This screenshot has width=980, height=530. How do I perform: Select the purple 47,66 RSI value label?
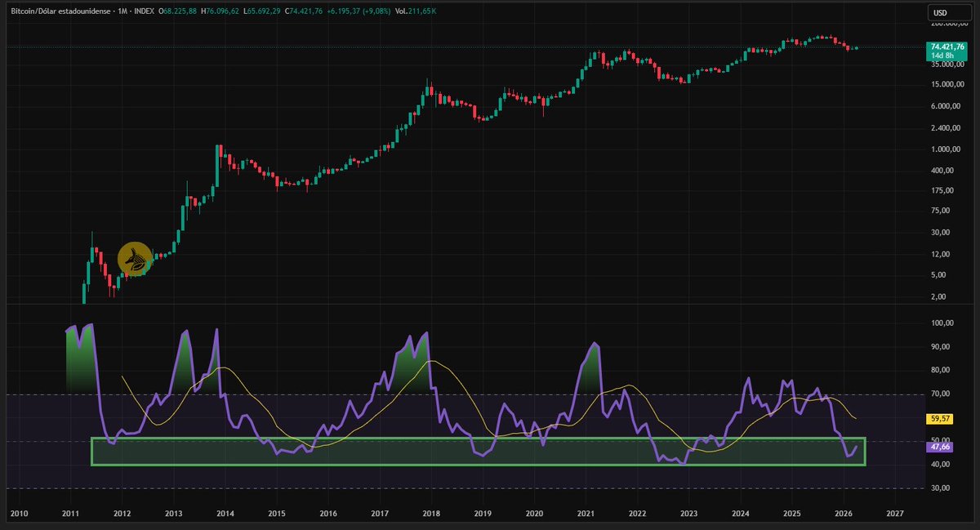pyautogui.click(x=942, y=448)
